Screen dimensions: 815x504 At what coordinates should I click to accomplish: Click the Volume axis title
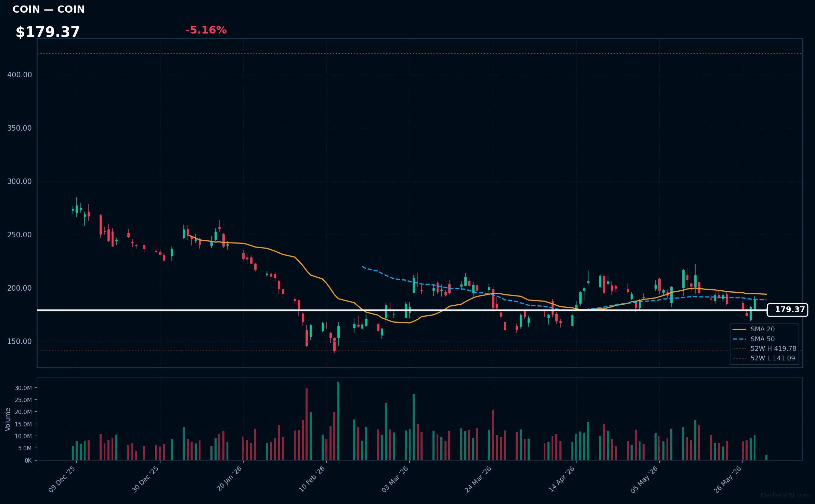tap(8, 419)
